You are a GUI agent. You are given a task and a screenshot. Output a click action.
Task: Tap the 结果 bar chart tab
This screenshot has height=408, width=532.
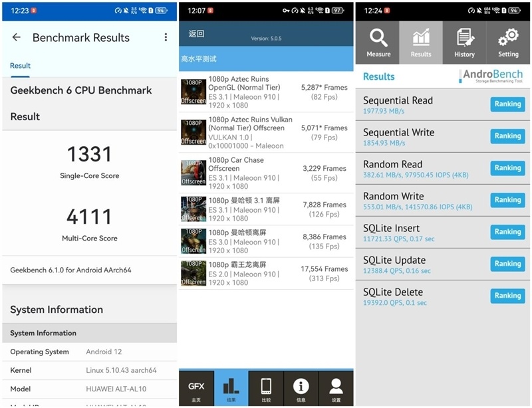point(231,389)
